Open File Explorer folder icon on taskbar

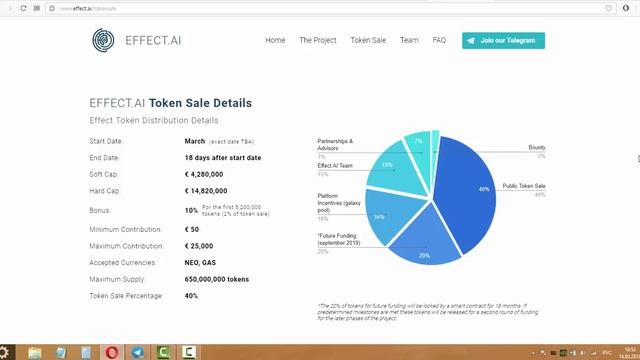click(x=35, y=352)
